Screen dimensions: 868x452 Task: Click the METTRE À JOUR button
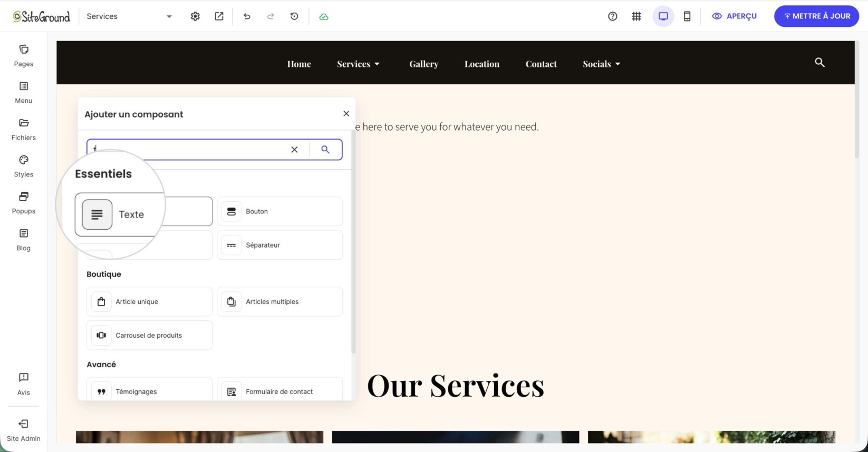click(816, 16)
